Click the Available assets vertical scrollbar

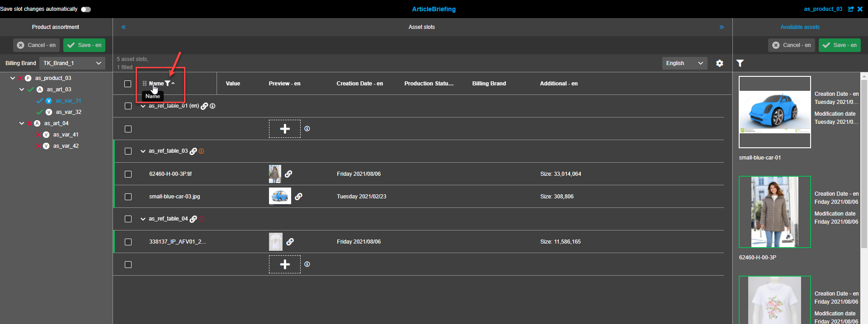(x=864, y=165)
